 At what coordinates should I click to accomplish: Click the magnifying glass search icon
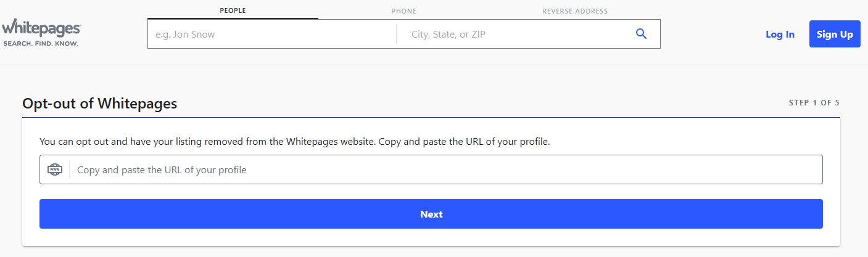tap(641, 34)
